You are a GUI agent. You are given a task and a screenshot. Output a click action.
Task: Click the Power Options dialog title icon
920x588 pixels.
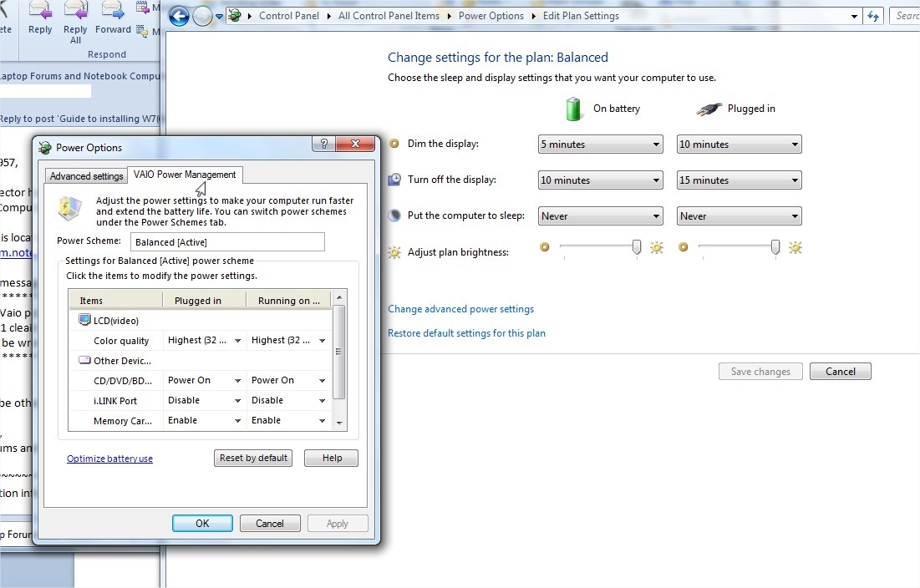[45, 148]
